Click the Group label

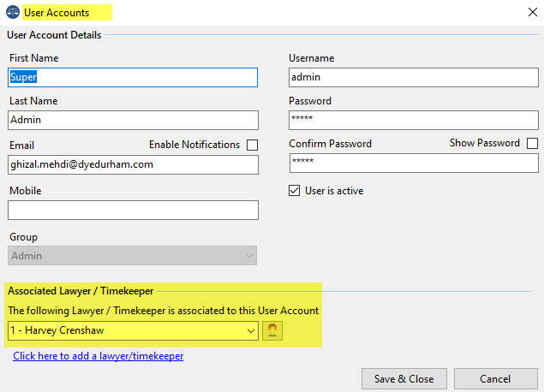(24, 237)
